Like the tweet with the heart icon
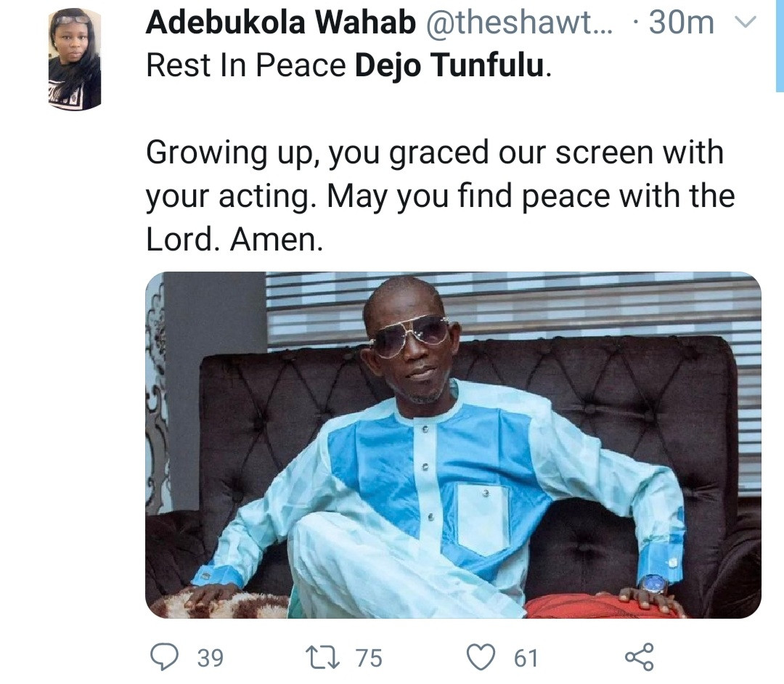Image resolution: width=784 pixels, height=684 pixels. 480,657
